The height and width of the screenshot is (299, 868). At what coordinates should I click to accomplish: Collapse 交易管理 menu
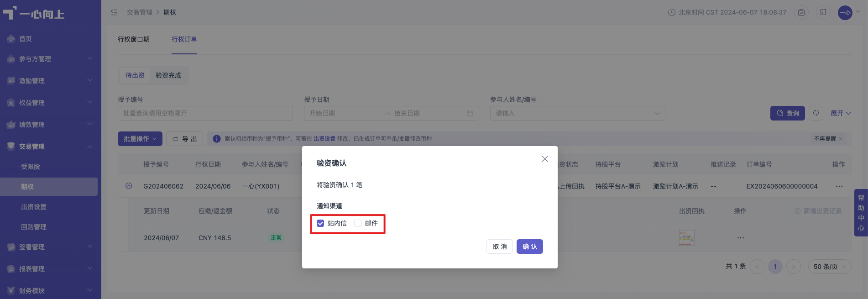coord(50,147)
